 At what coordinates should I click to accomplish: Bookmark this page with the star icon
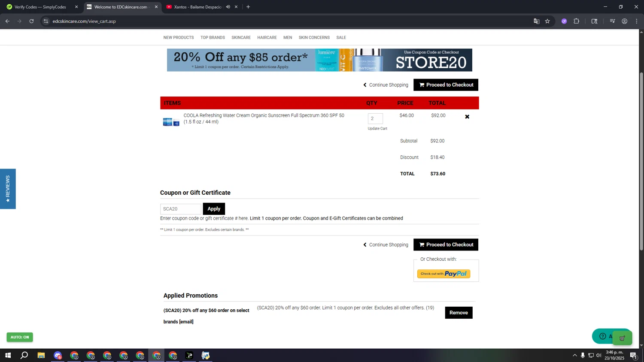click(547, 21)
